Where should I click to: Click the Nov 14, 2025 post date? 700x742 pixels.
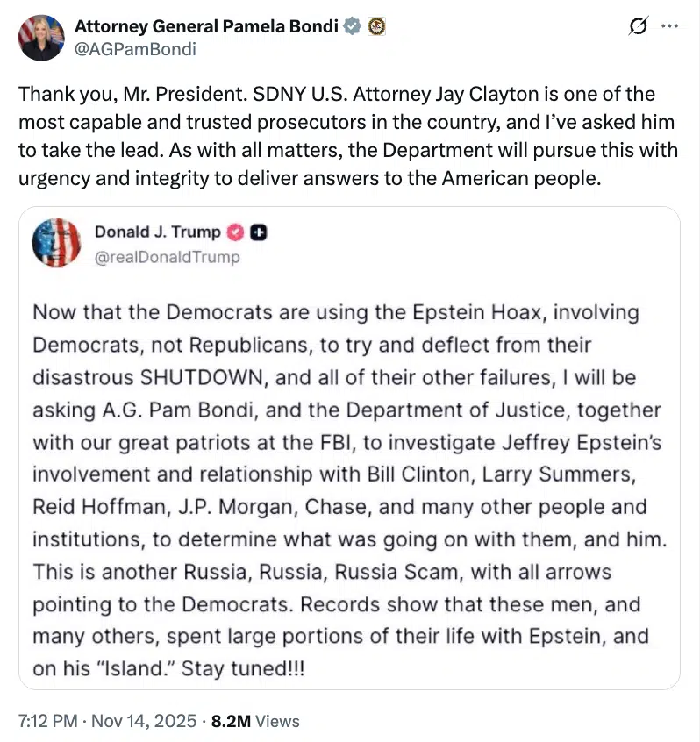[x=148, y=721]
